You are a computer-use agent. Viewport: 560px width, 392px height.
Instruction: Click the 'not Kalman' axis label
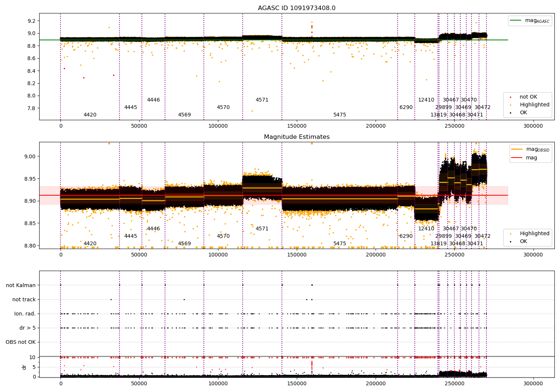21,285
